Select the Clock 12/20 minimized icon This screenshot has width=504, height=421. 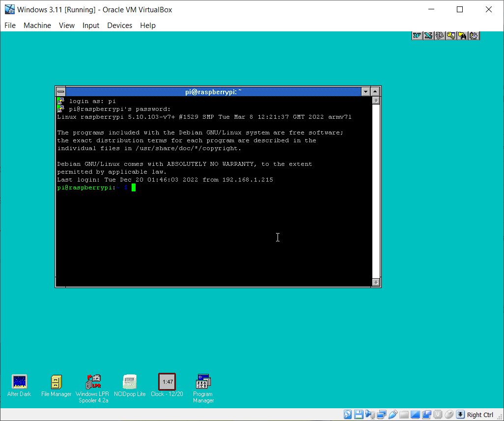pos(167,385)
